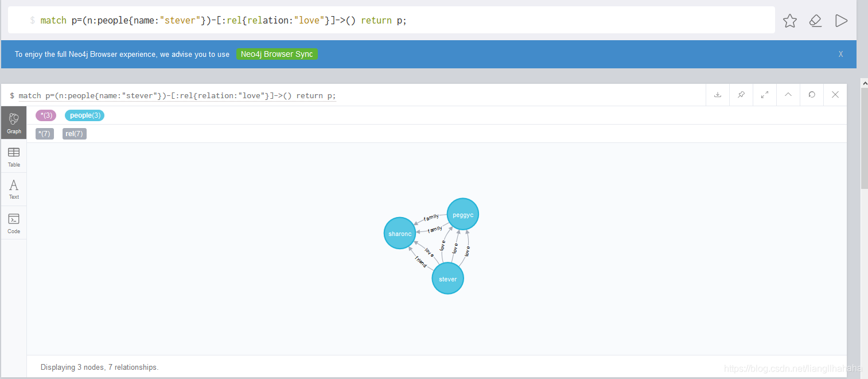Select the *(7) relationship badge
868x379 pixels.
click(44, 134)
